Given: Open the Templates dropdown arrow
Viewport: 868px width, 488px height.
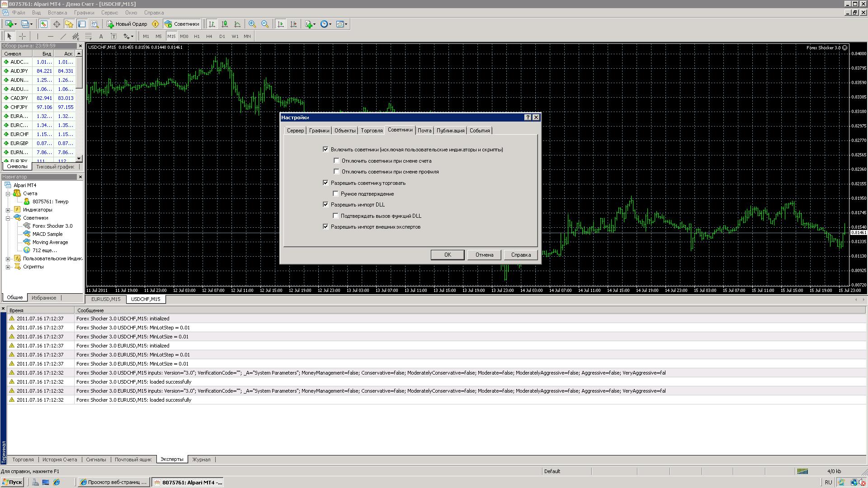Looking at the screenshot, I should pyautogui.click(x=346, y=24).
